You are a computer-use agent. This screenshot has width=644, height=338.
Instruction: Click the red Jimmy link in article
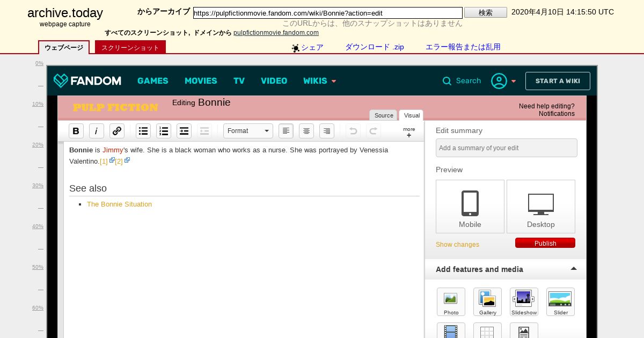coord(113,150)
